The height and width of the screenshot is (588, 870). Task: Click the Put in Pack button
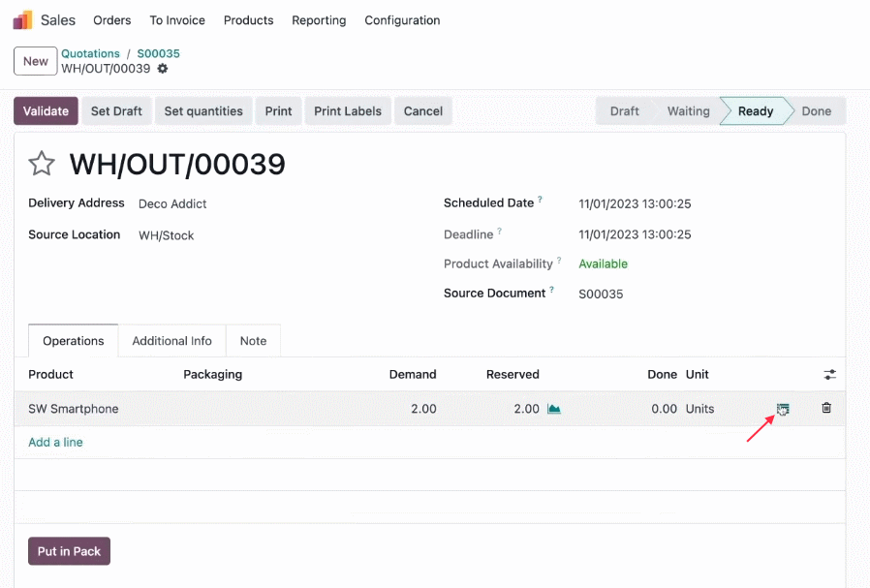(x=70, y=551)
